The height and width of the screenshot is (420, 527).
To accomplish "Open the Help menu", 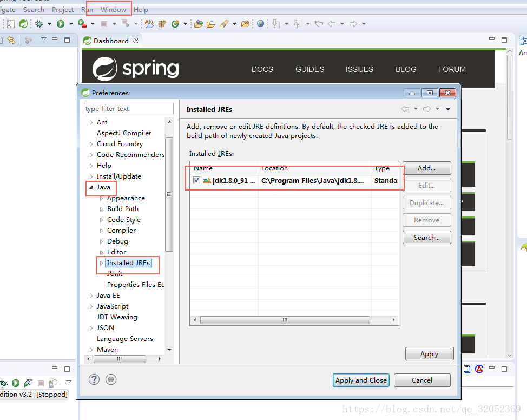I will [x=141, y=10].
